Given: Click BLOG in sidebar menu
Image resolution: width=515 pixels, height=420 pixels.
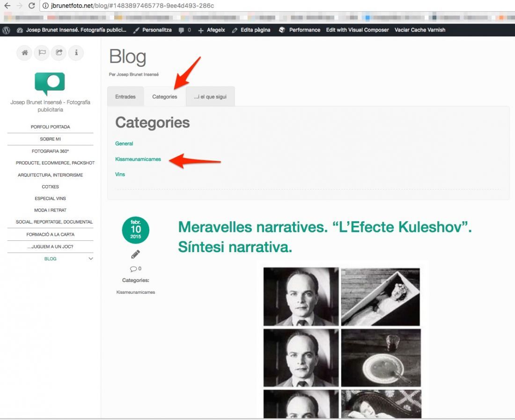Looking at the screenshot, I should [x=50, y=259].
